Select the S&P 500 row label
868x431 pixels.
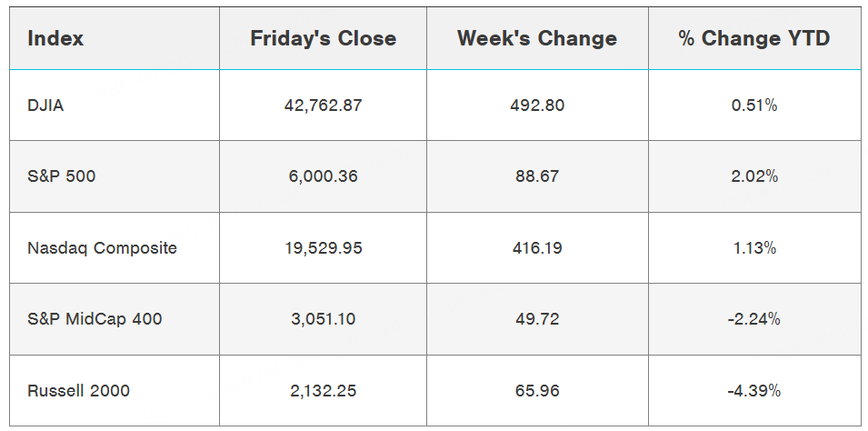tap(61, 176)
